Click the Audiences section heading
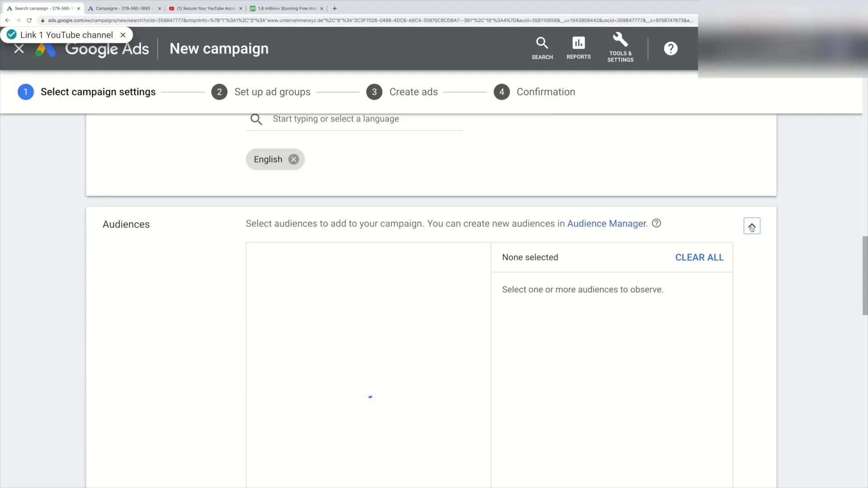This screenshot has height=488, width=868. click(126, 225)
